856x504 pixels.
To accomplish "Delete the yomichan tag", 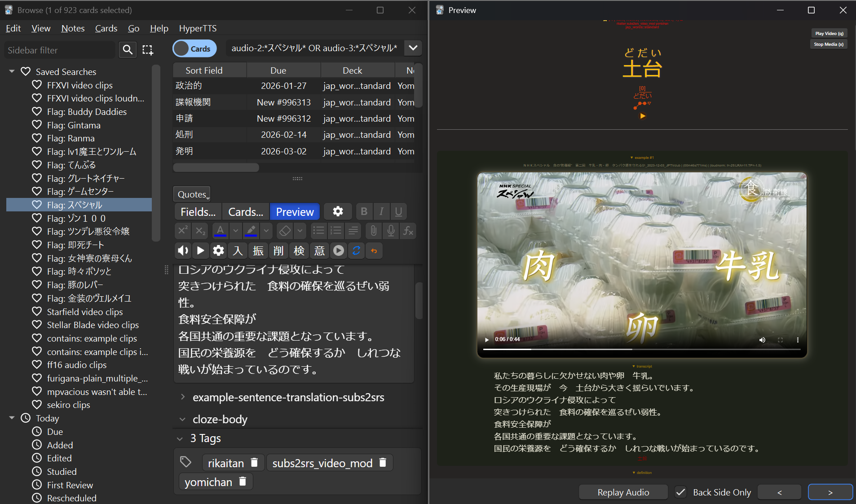I will 243,482.
